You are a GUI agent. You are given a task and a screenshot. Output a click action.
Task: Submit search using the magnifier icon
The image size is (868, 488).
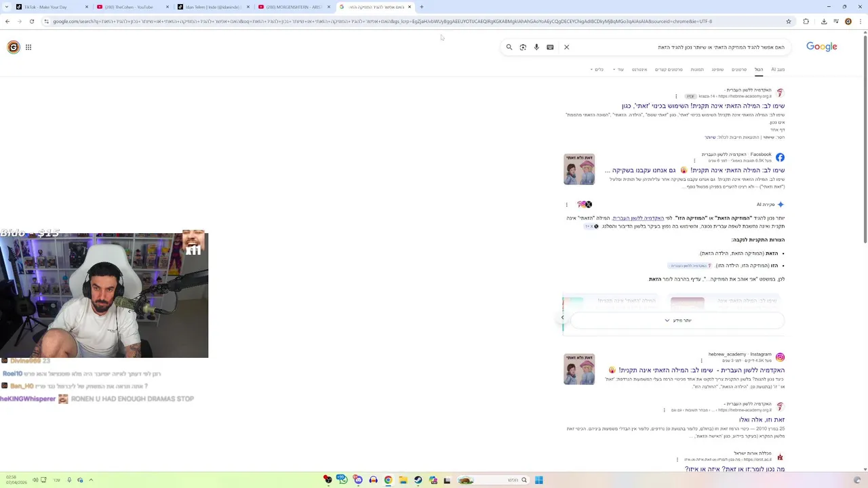[509, 47]
